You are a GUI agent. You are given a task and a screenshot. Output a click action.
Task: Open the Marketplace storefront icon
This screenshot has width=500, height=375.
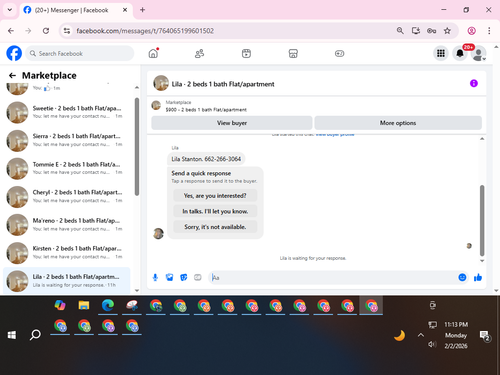point(293,53)
